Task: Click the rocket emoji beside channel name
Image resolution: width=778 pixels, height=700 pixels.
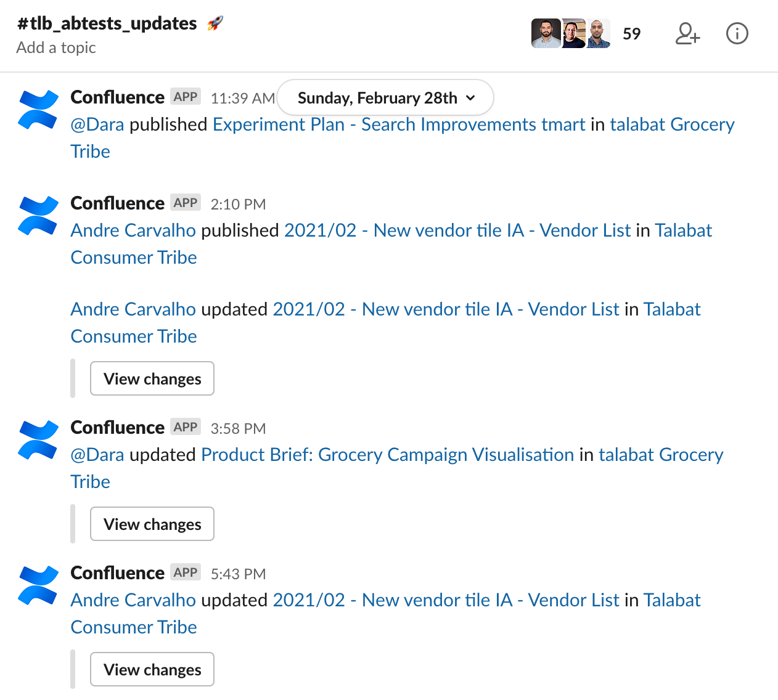Action: click(x=215, y=23)
